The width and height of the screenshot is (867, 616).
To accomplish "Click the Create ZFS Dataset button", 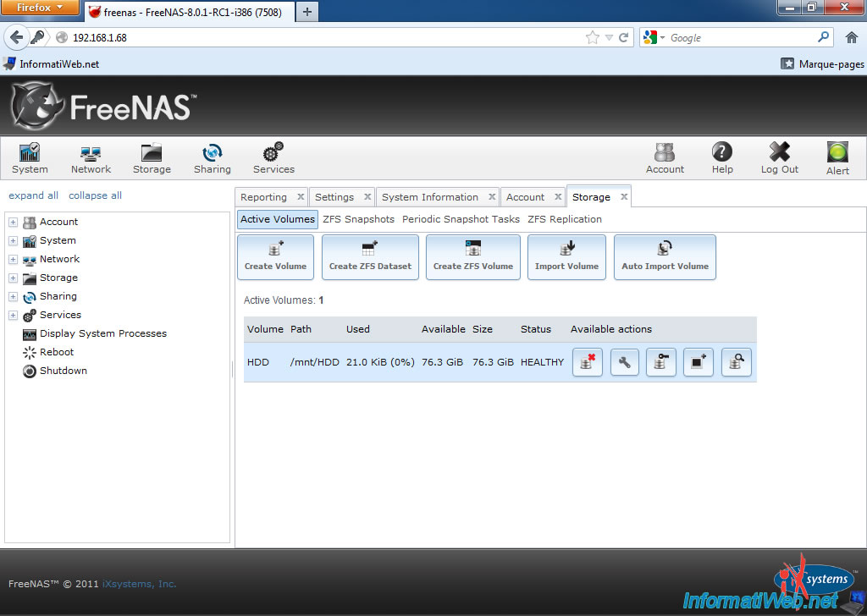I will tap(370, 257).
